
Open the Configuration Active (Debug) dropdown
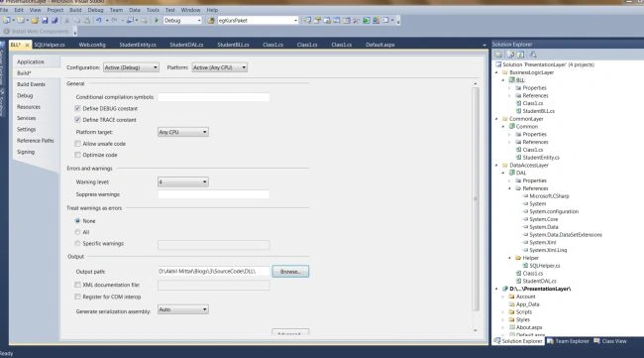click(131, 67)
